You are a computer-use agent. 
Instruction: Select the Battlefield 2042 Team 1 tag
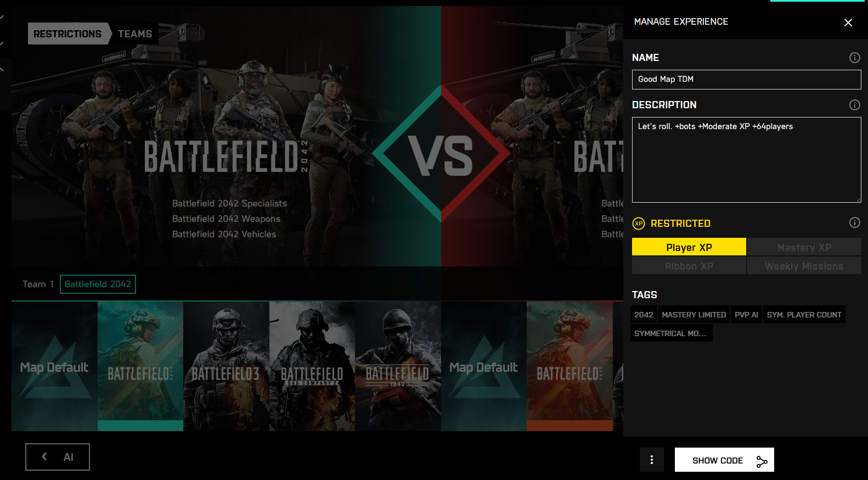pos(98,284)
